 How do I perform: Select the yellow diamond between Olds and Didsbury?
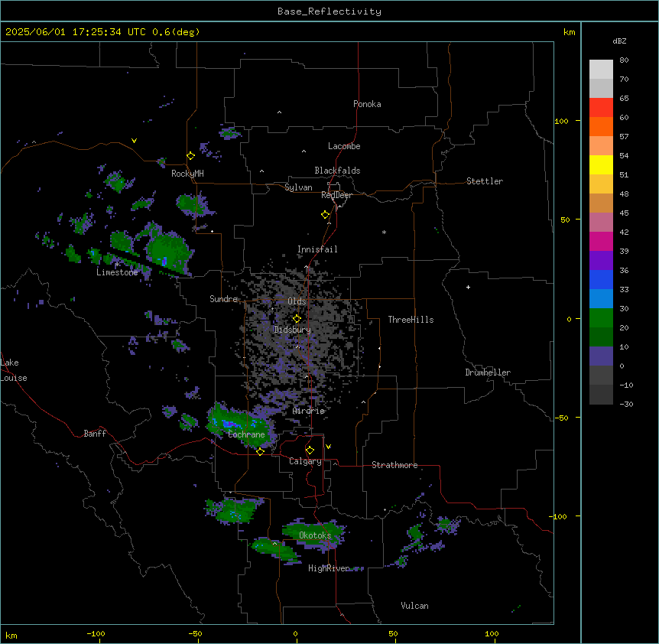pyautogui.click(x=297, y=319)
